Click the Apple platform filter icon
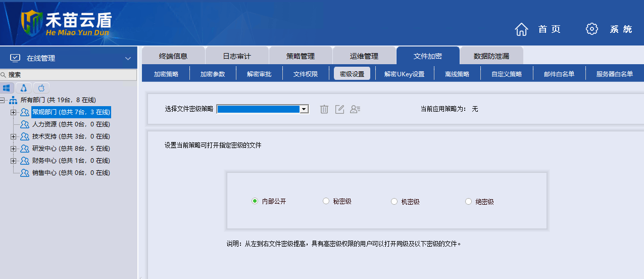The image size is (644, 279). point(41,87)
